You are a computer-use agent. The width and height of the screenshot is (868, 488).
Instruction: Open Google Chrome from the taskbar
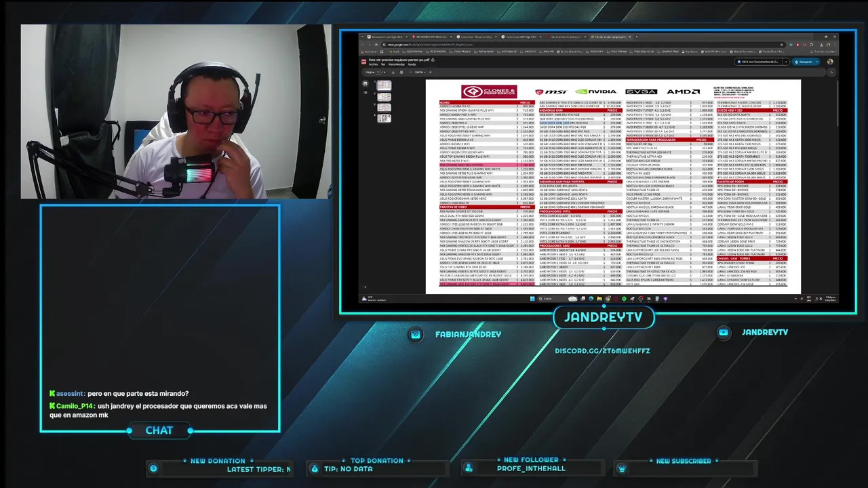coord(607,298)
